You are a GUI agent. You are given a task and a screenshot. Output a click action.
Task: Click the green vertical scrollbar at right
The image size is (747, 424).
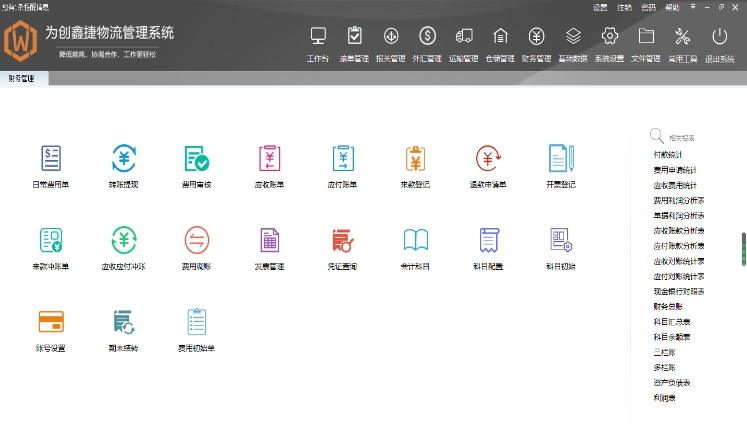tap(743, 249)
